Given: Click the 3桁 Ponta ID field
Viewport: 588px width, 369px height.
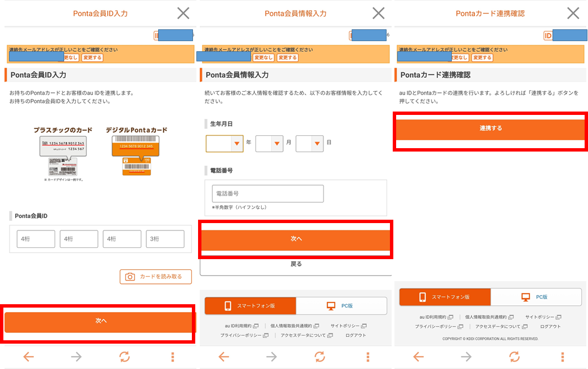Looking at the screenshot, I should pyautogui.click(x=165, y=239).
